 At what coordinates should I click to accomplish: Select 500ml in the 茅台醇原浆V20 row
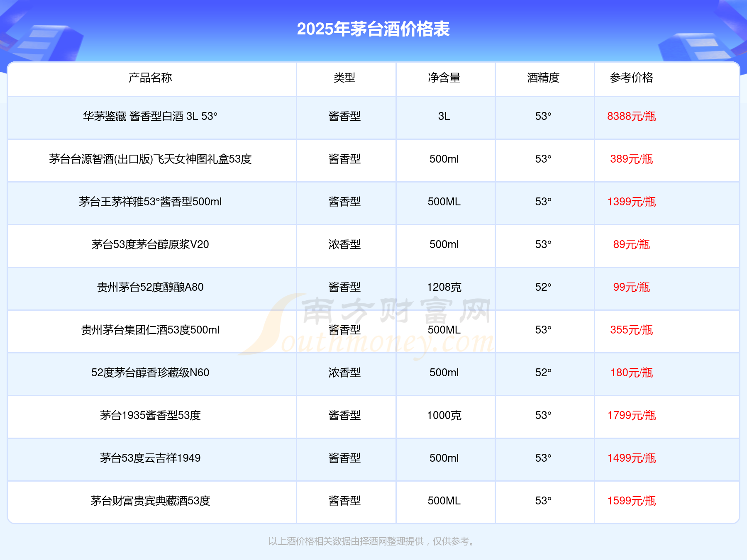pyautogui.click(x=444, y=244)
